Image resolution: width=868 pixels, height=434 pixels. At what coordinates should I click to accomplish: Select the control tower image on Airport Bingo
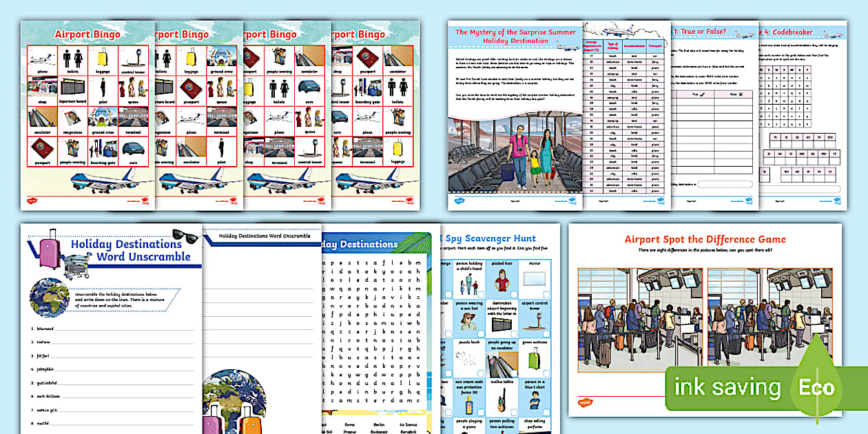click(134, 59)
